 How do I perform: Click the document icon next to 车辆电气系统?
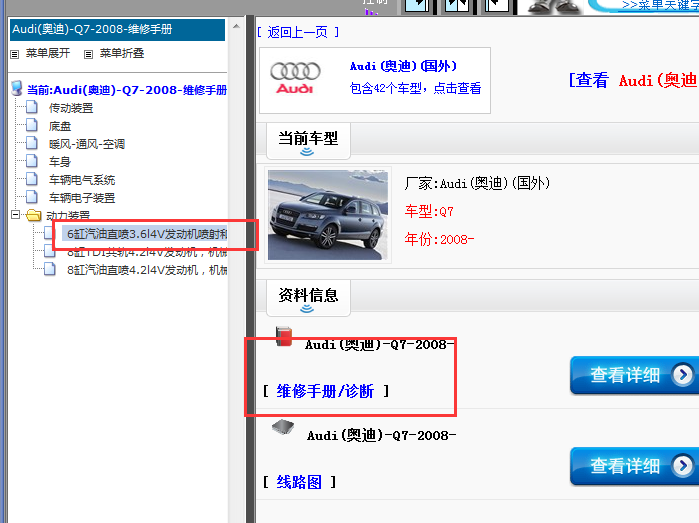point(32,179)
